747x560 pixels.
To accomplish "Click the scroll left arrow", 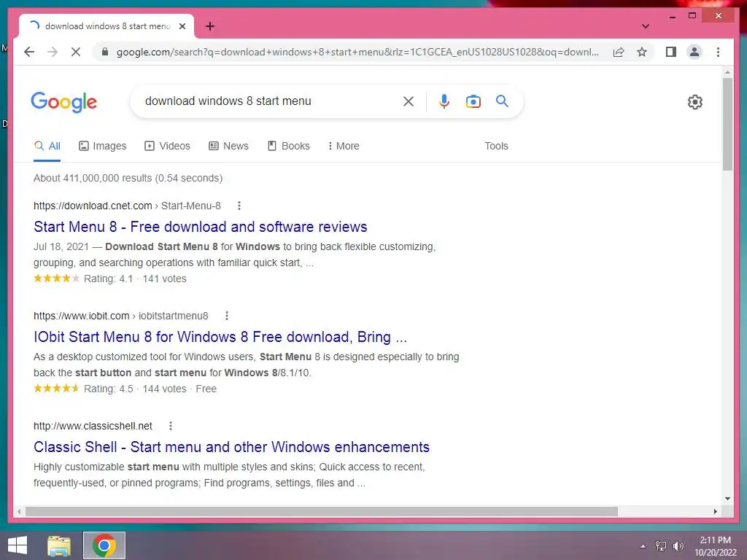I will [19, 511].
